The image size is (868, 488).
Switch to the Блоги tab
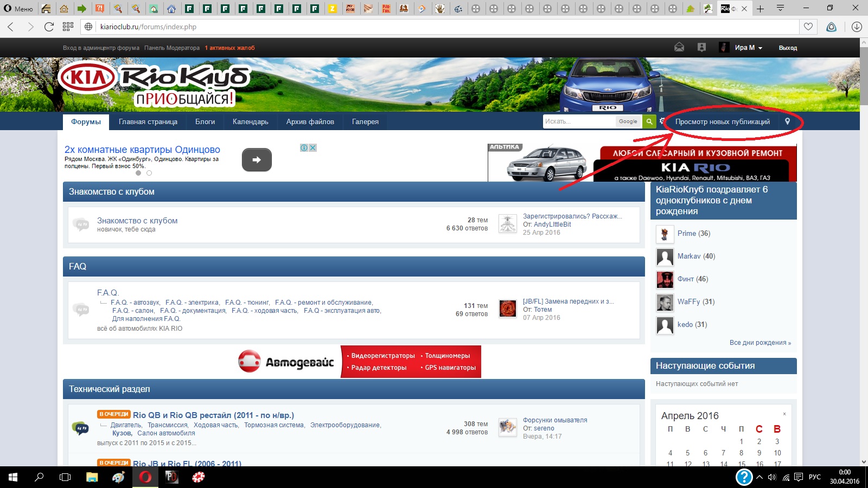click(x=205, y=121)
